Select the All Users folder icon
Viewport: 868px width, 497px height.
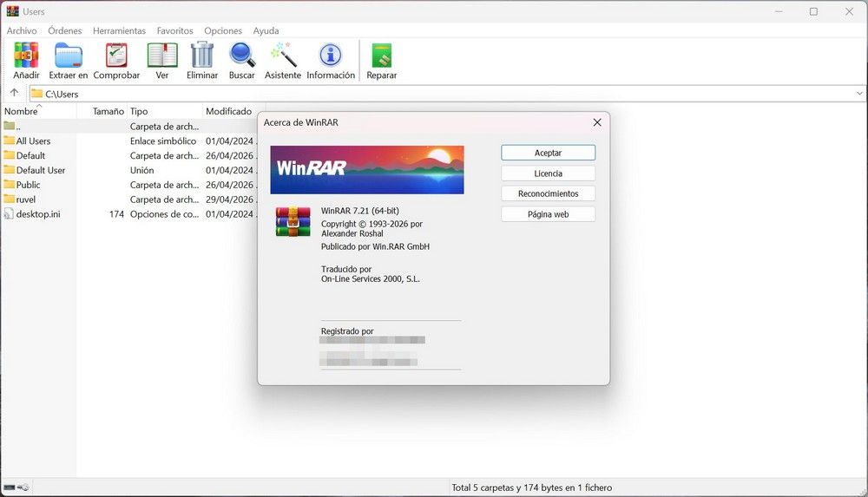(x=9, y=141)
